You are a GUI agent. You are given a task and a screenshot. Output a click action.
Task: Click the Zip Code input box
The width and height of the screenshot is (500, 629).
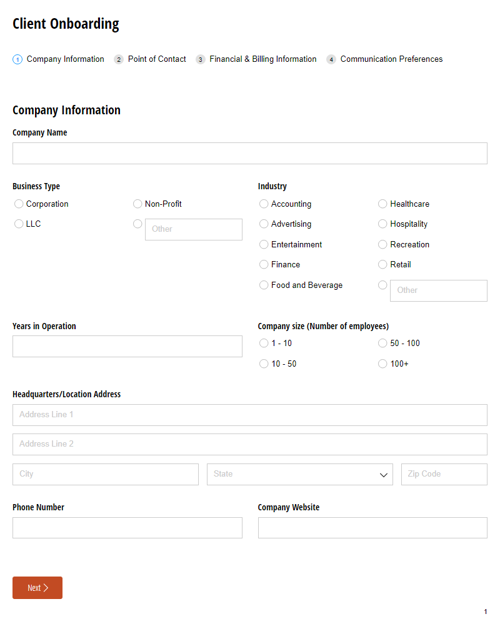tap(444, 474)
